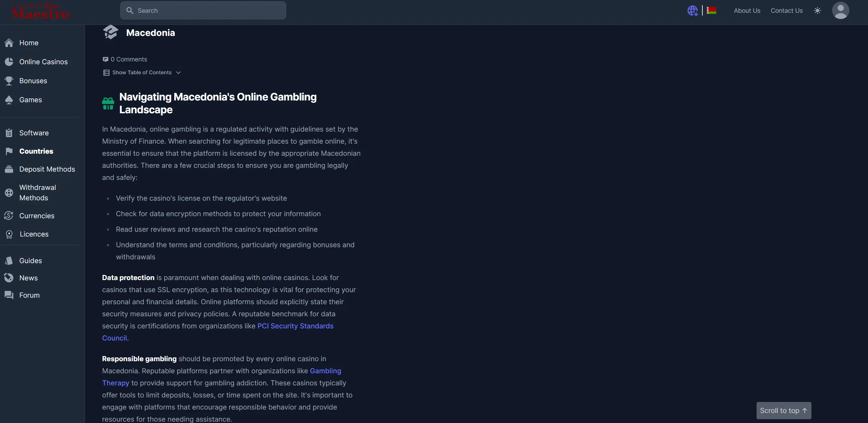Open the Forum menu item
Image resolution: width=868 pixels, height=423 pixels.
tap(29, 295)
